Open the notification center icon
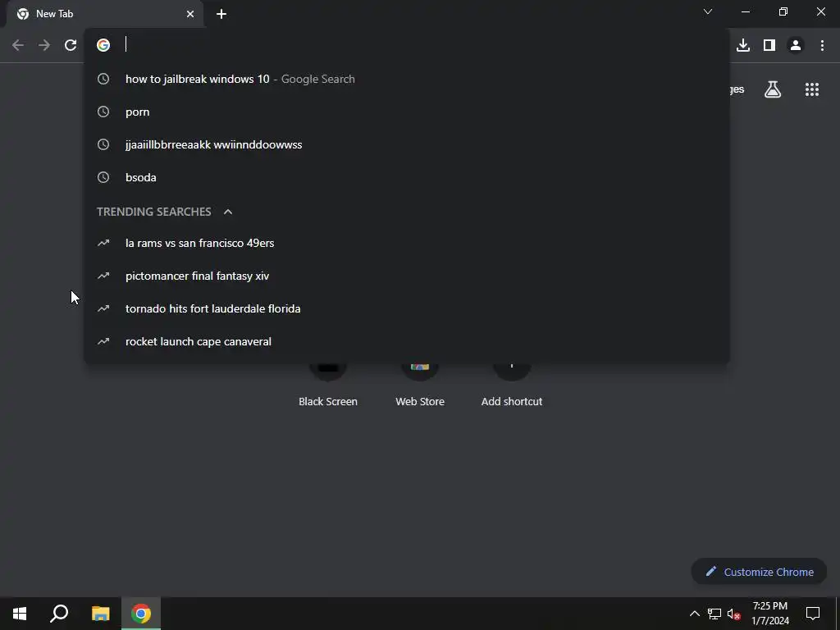 [813, 614]
